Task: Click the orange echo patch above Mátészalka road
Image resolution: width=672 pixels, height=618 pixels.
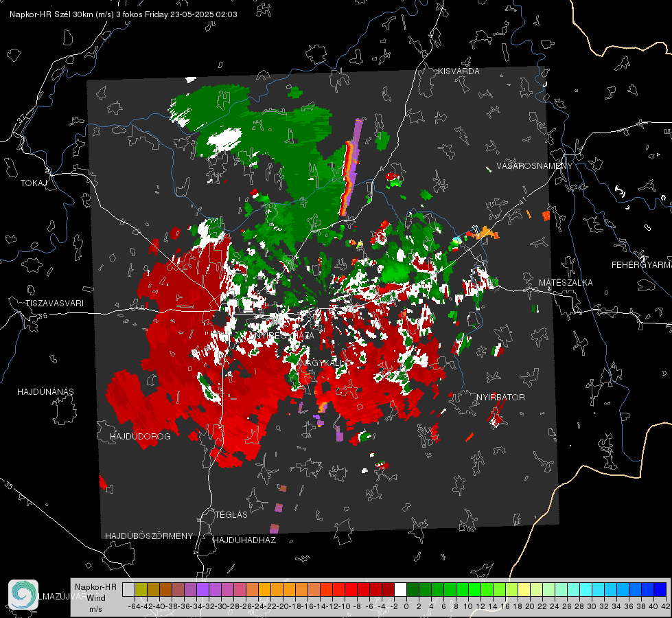Action: tap(486, 233)
